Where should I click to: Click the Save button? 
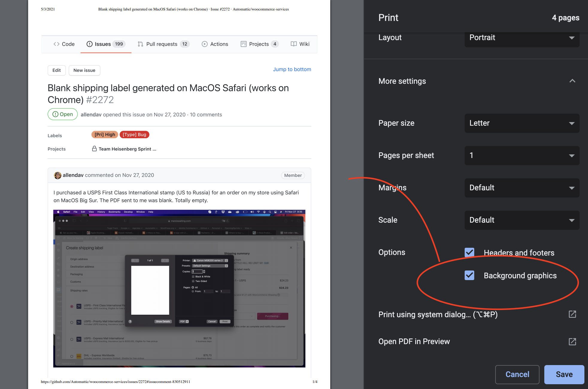564,374
